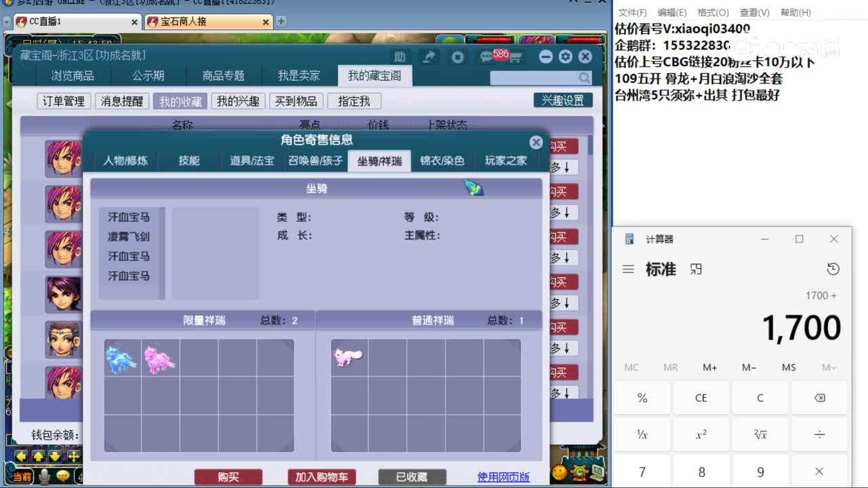Viewport: 868px width, 488px height.
Task: Open messages icon with 586 badge
Action: [x=487, y=58]
